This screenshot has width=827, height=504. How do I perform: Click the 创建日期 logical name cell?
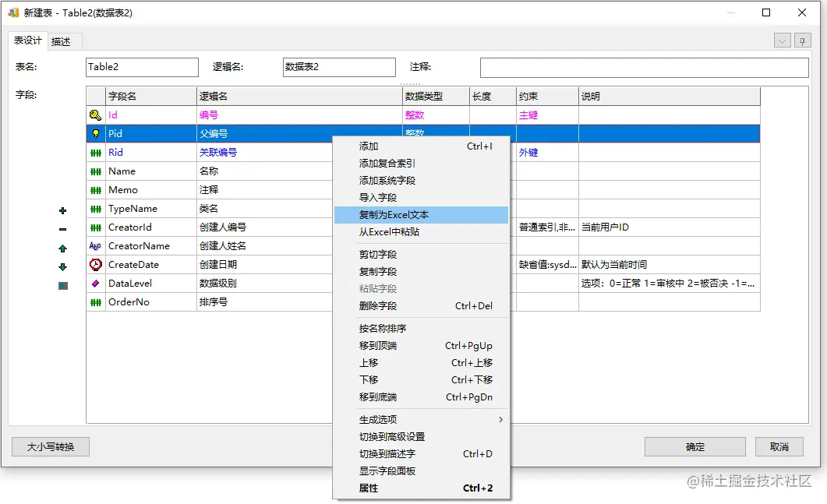[x=264, y=265]
